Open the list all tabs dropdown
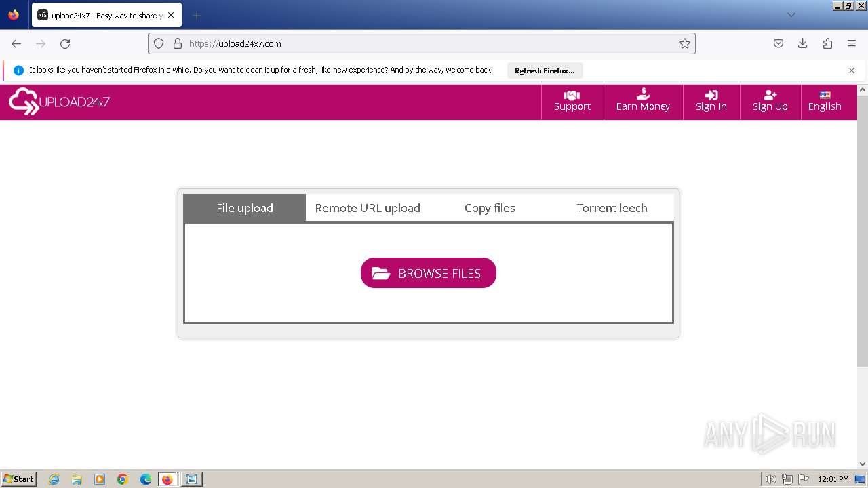Viewport: 868px width, 488px height. pos(791,15)
